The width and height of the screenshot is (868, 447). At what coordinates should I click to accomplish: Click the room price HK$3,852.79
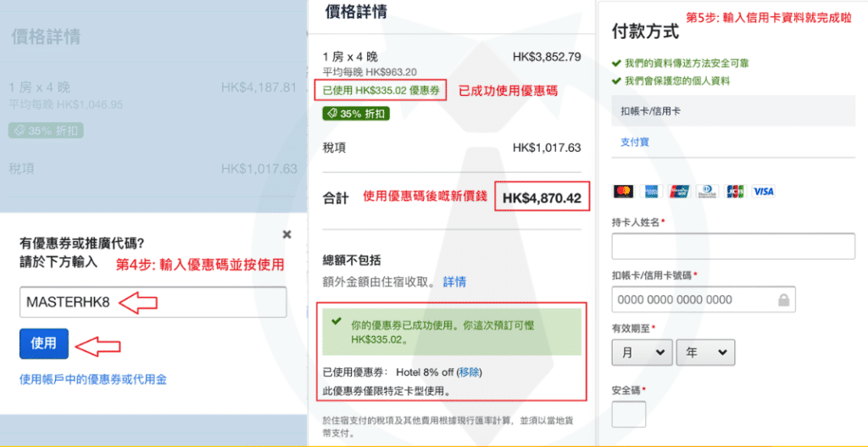click(547, 57)
